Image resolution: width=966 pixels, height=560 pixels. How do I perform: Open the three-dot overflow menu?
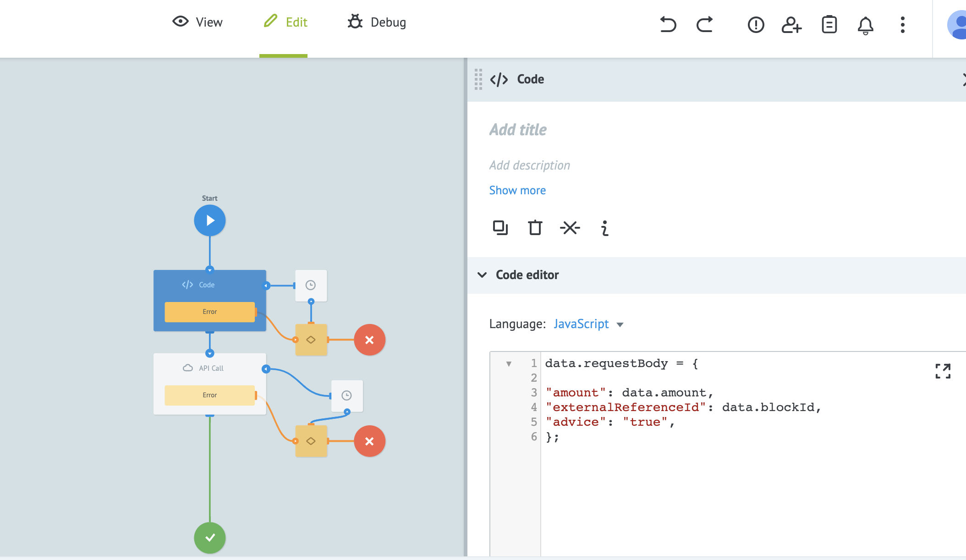(x=902, y=25)
